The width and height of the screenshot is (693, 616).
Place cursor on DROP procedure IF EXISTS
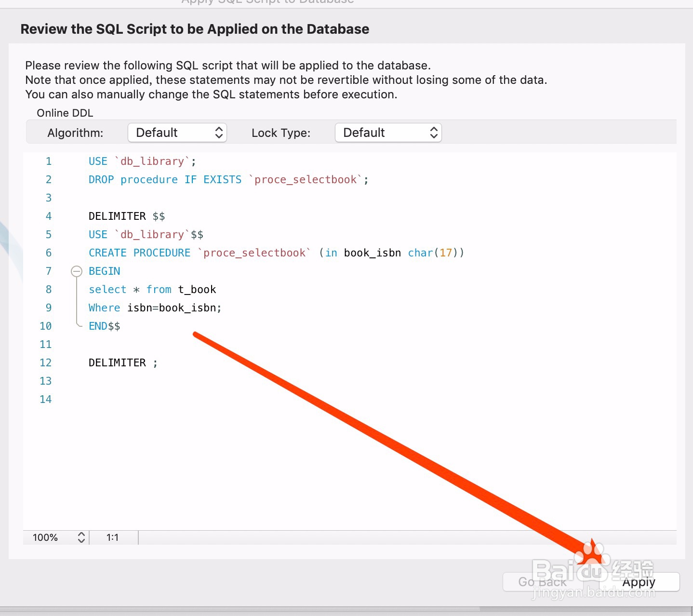coord(165,180)
